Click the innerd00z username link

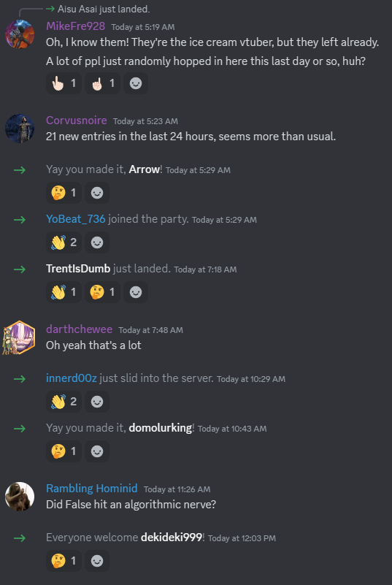click(x=72, y=378)
